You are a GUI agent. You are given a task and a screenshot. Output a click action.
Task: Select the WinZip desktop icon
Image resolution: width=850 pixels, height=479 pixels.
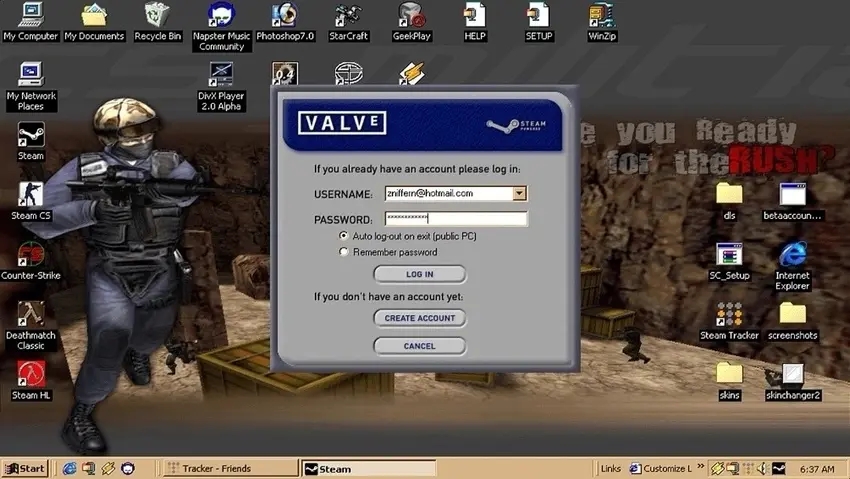602,22
